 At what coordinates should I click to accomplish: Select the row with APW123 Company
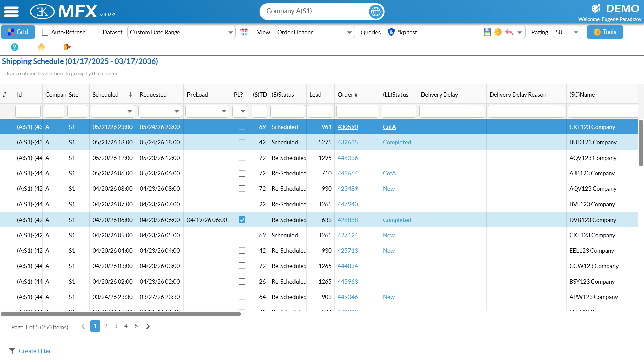[319, 297]
